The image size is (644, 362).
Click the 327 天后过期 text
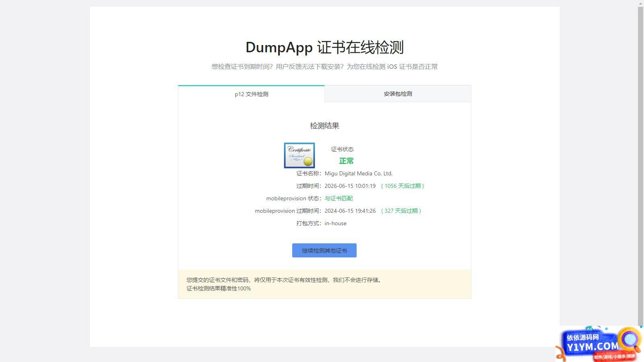click(401, 211)
